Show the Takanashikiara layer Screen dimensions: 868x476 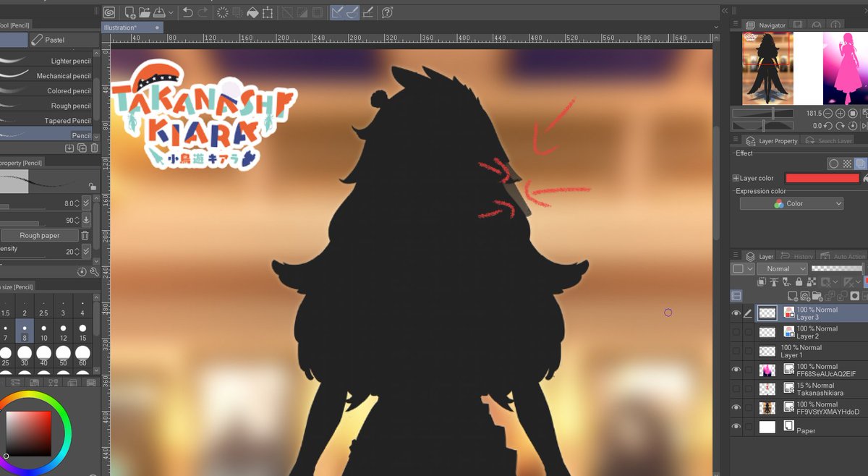pos(736,388)
